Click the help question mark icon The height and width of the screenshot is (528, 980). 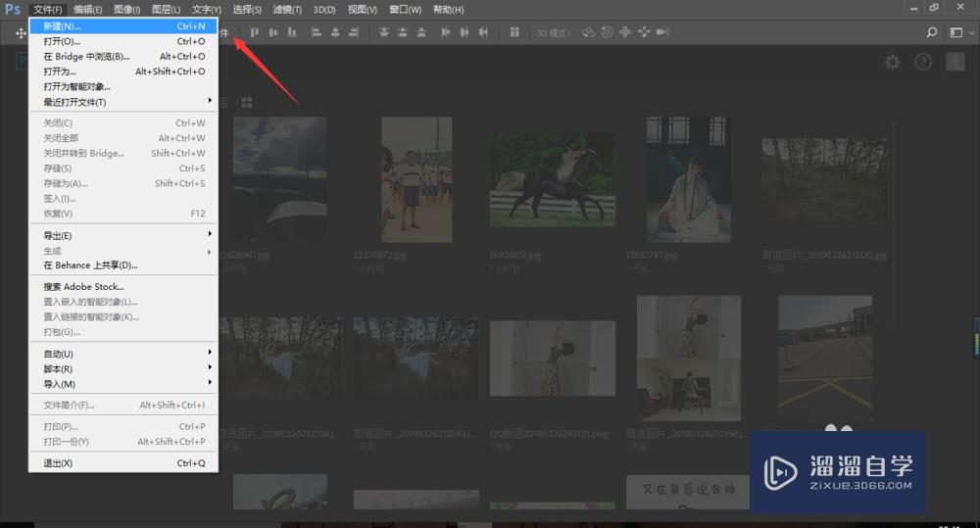tap(923, 62)
